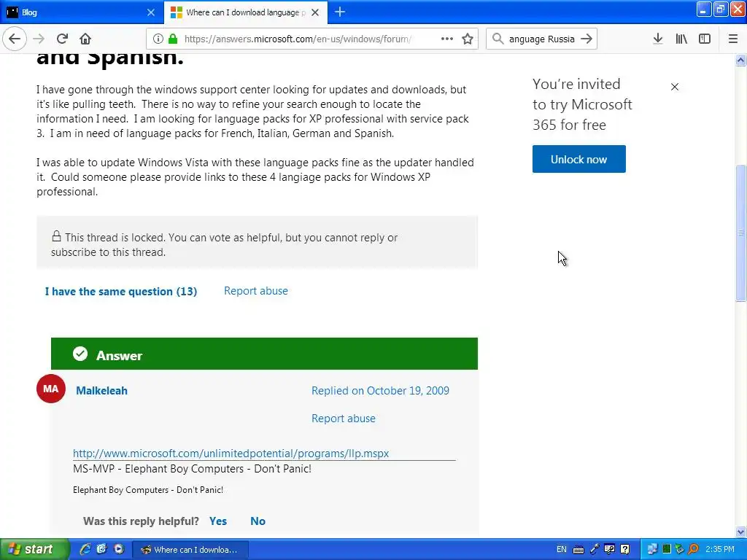Click the page scrollbar down arrow
This screenshot has height=560, width=747.
pos(741,532)
